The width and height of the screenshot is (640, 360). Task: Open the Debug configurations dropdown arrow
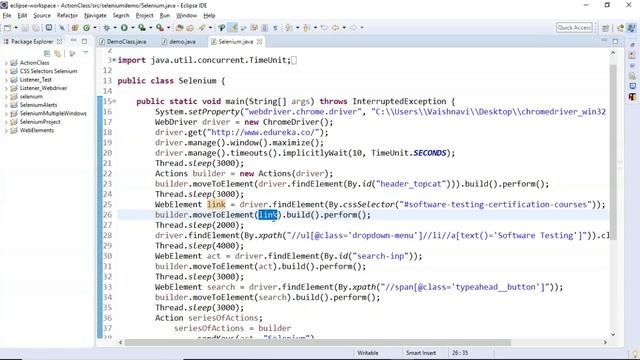point(115,28)
